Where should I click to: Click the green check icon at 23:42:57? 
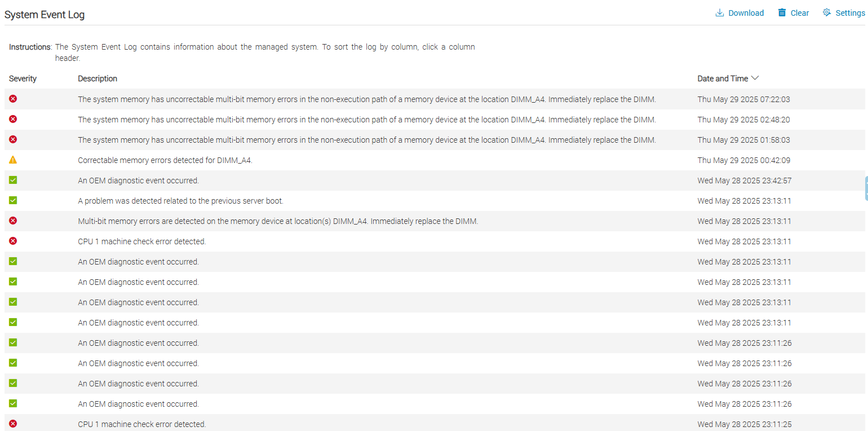coord(13,180)
